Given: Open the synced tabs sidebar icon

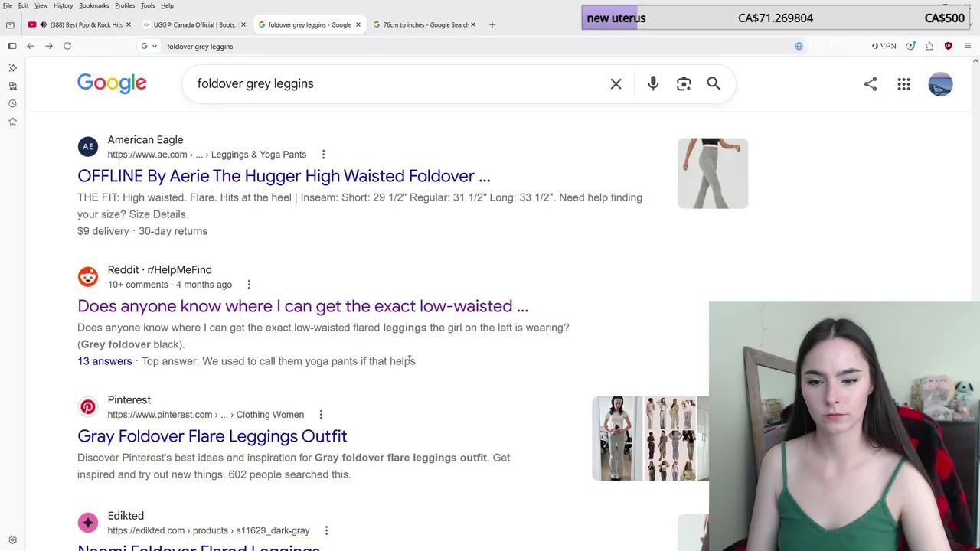Looking at the screenshot, I should (x=12, y=86).
